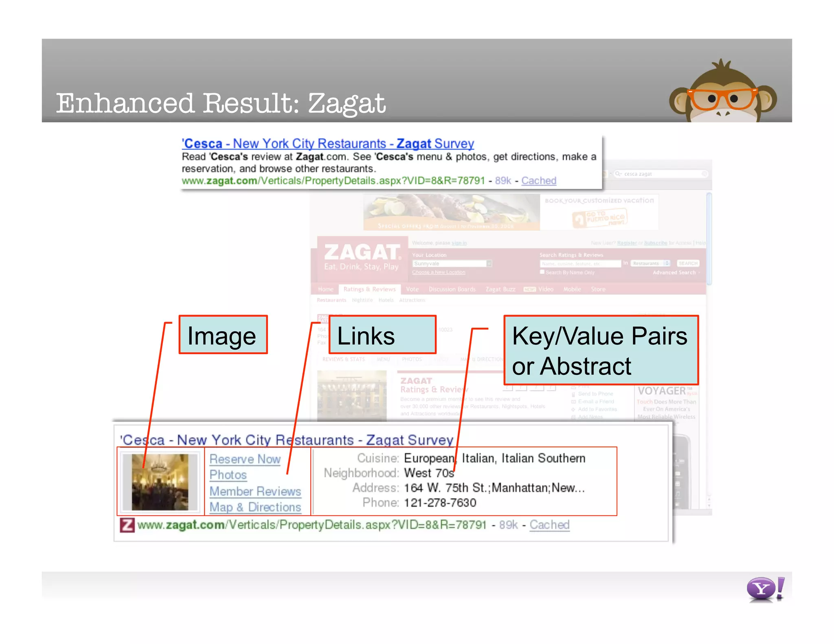834x644 pixels.
Task: Go to the Home tab
Action: 325,289
